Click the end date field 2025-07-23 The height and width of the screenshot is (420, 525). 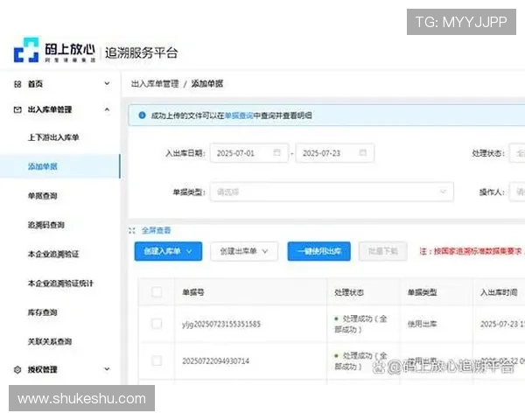point(335,153)
